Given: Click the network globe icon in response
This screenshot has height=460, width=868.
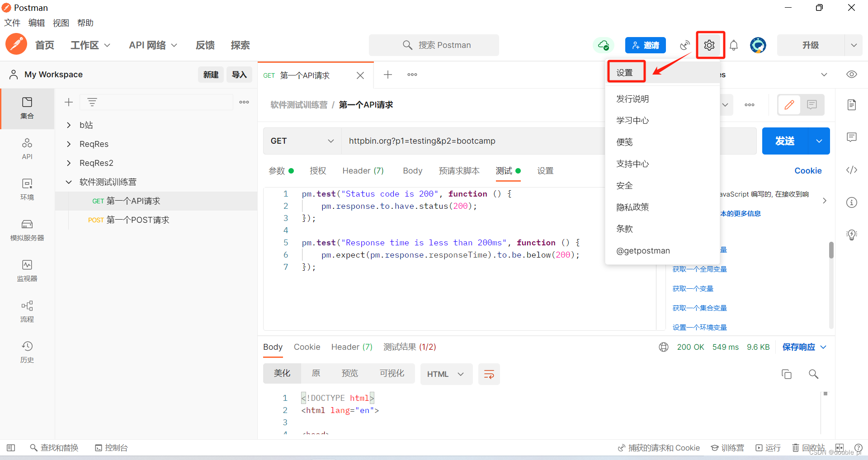Looking at the screenshot, I should [664, 347].
